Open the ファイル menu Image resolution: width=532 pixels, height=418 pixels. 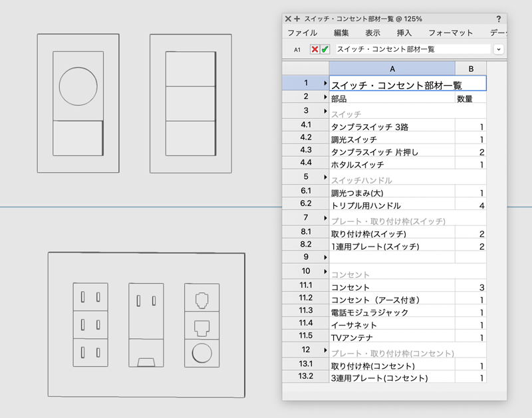coord(303,33)
